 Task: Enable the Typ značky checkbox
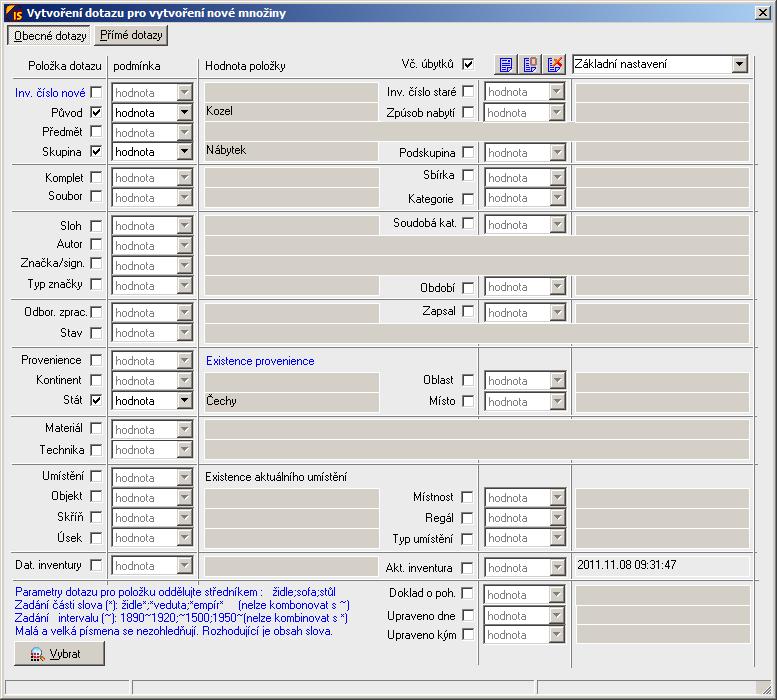coord(96,284)
